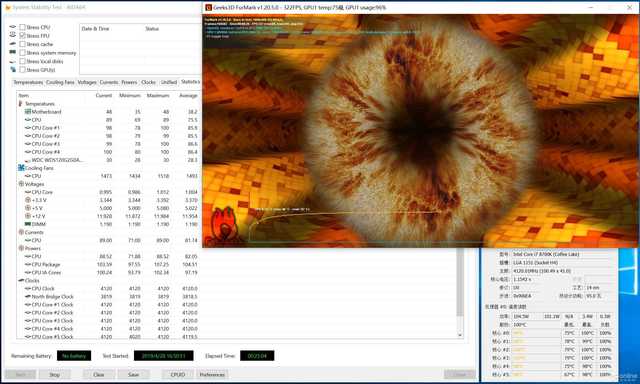The width and height of the screenshot is (640, 384).
Task: Open CPUID from the bottom buttons
Action: (178, 374)
